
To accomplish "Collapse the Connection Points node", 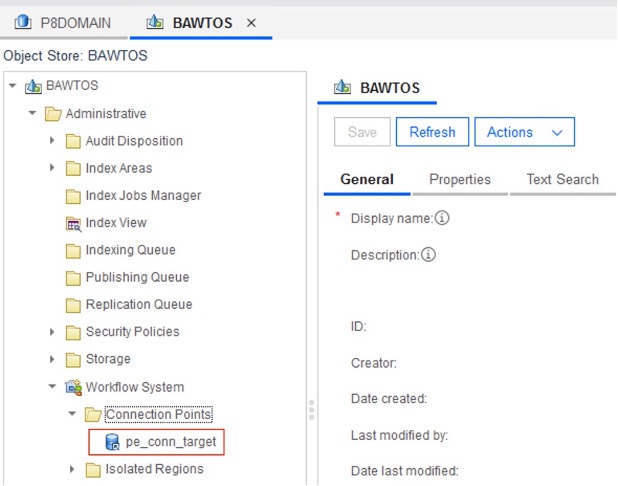I will 72,413.
